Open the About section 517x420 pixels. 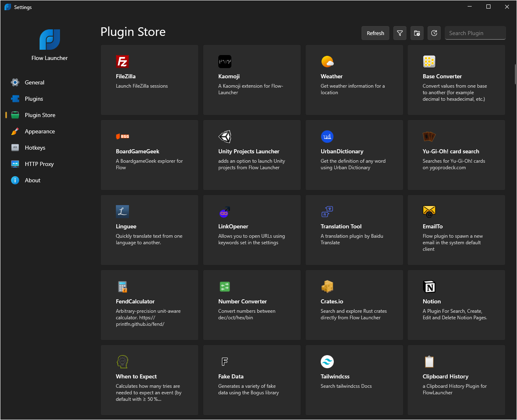pos(50,180)
